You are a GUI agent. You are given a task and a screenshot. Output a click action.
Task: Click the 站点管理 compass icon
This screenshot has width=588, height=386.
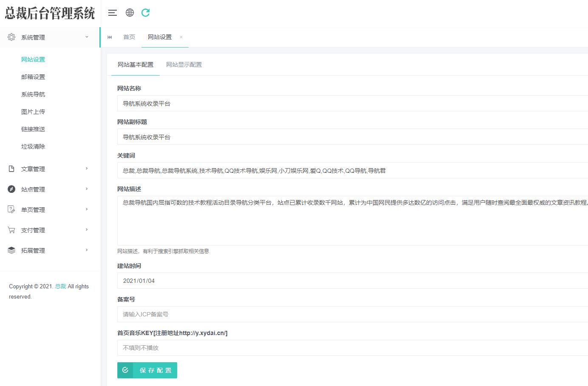11,189
